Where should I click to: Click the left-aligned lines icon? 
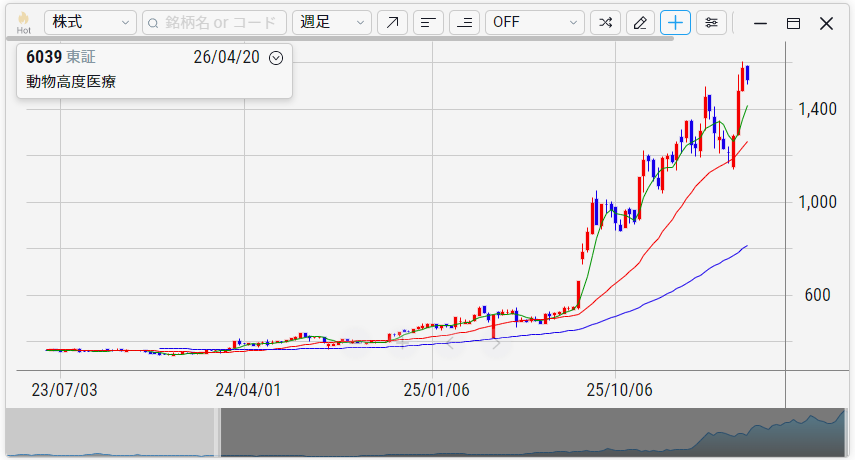pyautogui.click(x=428, y=22)
